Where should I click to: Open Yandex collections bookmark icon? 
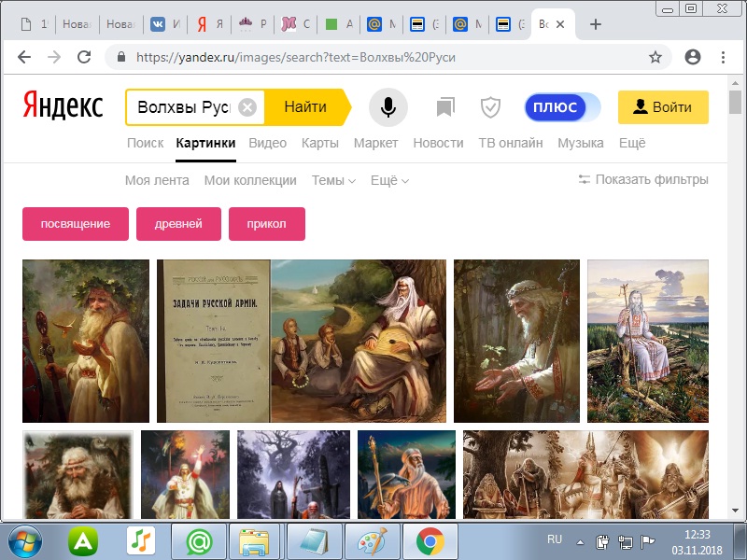click(445, 107)
